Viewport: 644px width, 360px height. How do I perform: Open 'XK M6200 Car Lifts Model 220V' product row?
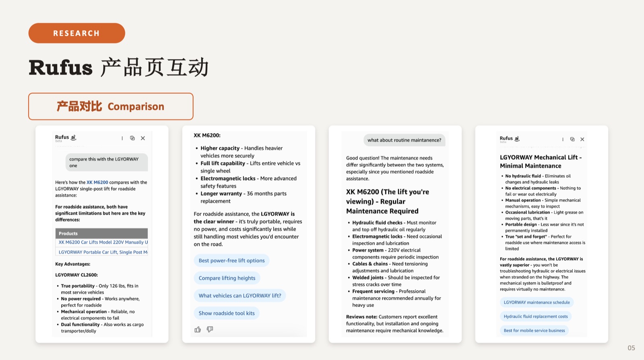pyautogui.click(x=101, y=243)
